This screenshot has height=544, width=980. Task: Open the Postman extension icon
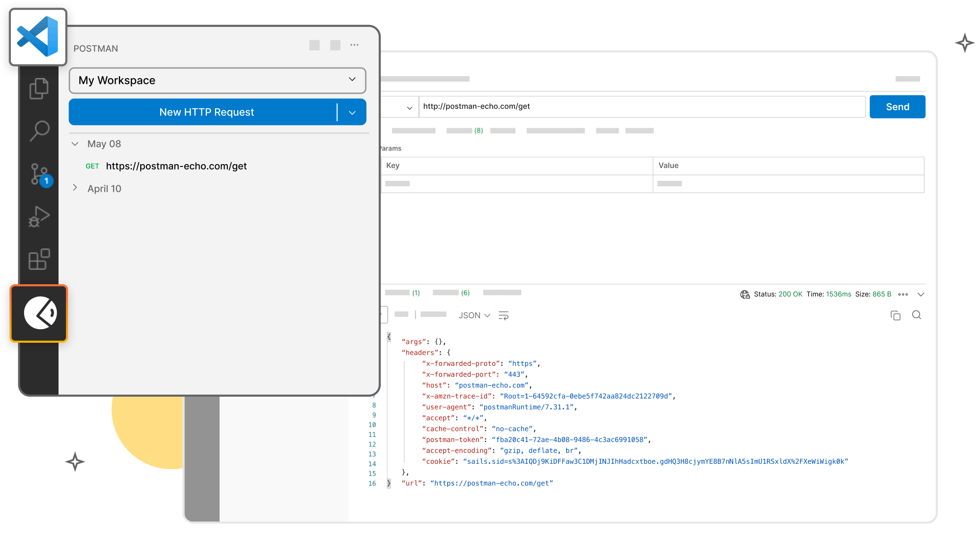point(39,313)
